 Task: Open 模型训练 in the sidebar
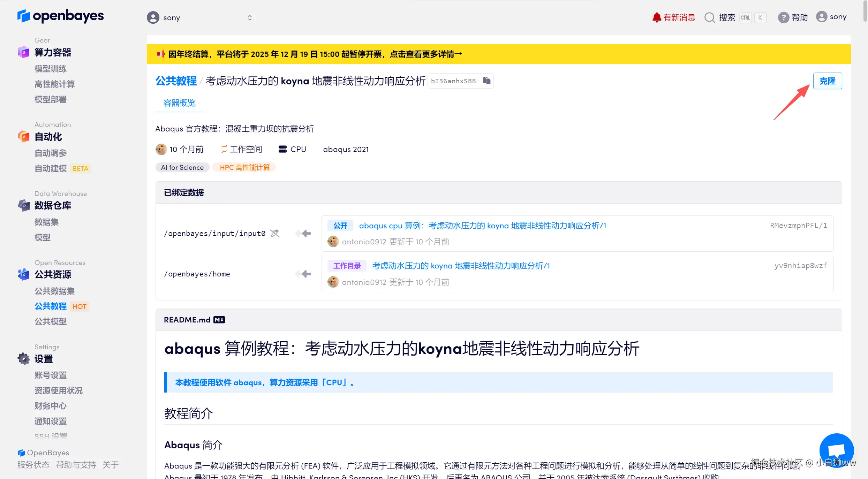tap(50, 69)
